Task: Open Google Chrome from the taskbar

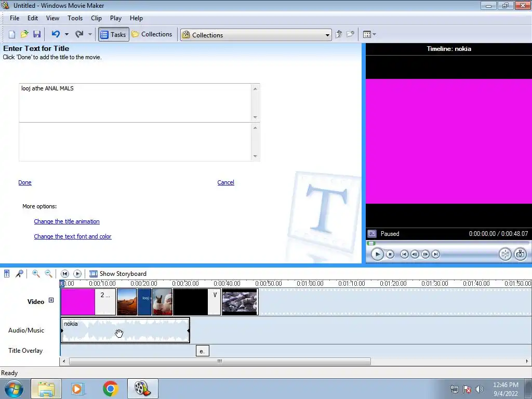Action: [x=110, y=389]
